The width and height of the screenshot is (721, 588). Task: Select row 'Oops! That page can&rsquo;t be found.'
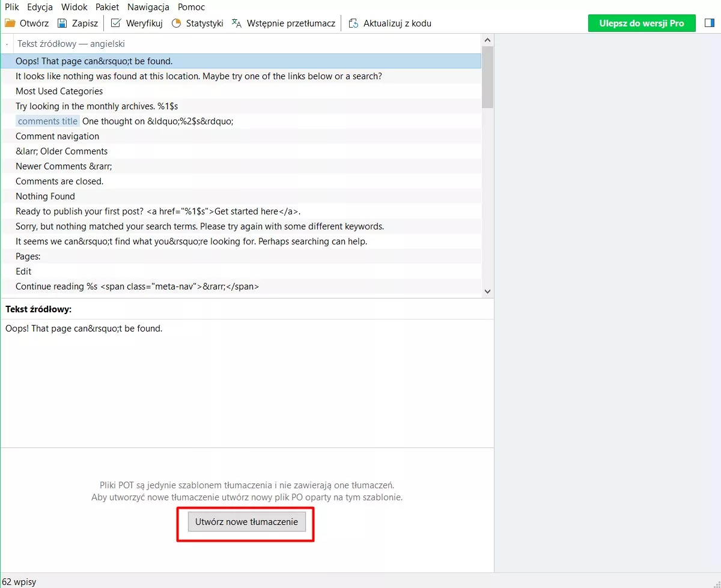(241, 61)
